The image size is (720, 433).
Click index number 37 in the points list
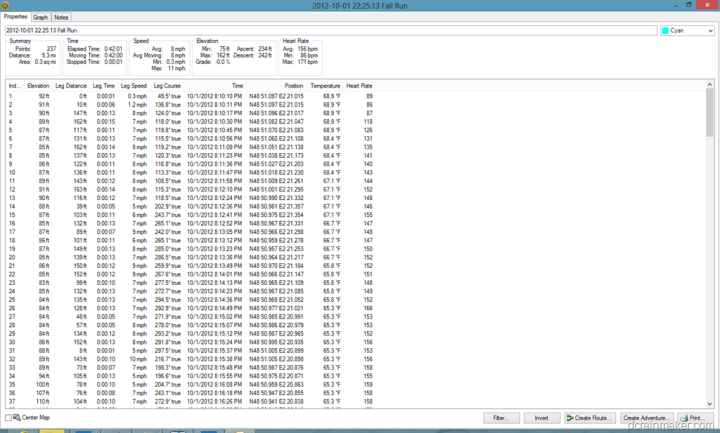12,402
